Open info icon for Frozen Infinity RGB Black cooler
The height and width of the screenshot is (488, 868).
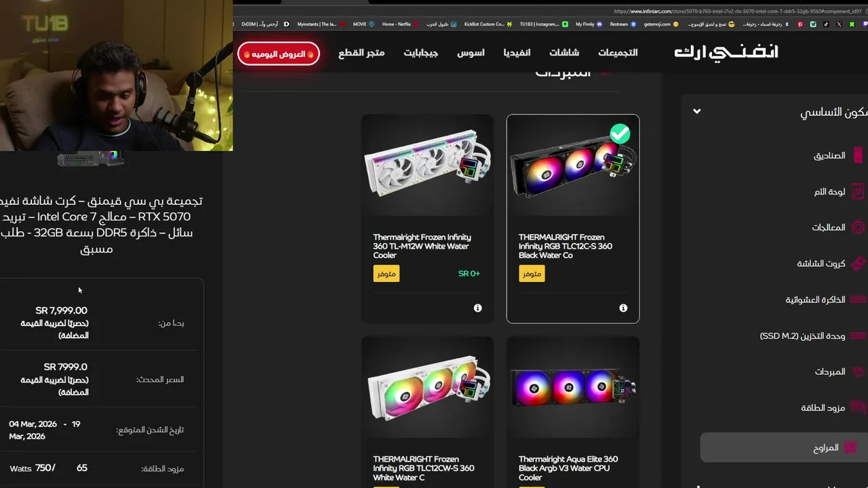coord(623,308)
